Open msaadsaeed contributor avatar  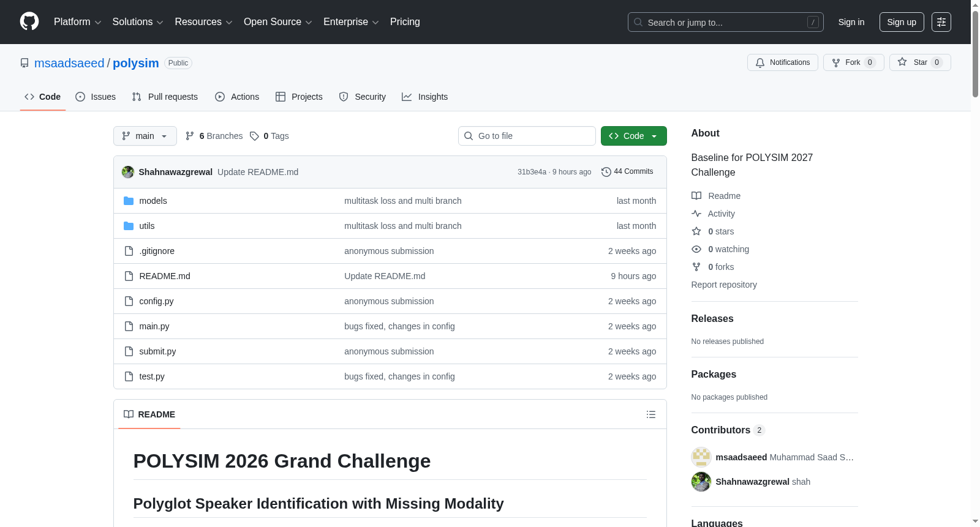(701, 457)
